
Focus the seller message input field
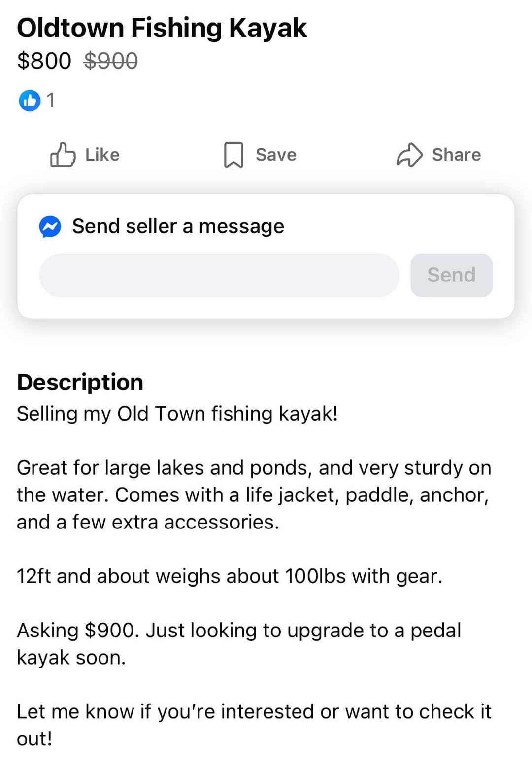point(219,275)
